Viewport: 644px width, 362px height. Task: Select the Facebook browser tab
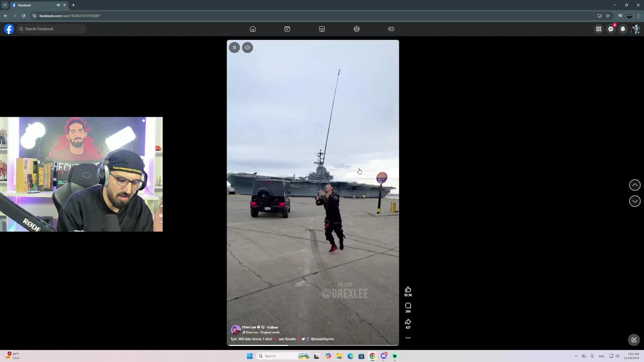(39, 5)
